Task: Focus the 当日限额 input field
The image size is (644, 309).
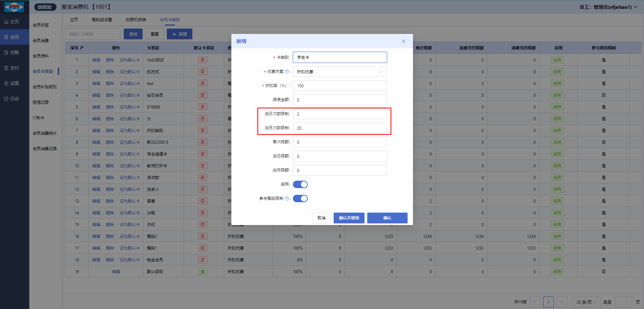Action: (x=340, y=156)
